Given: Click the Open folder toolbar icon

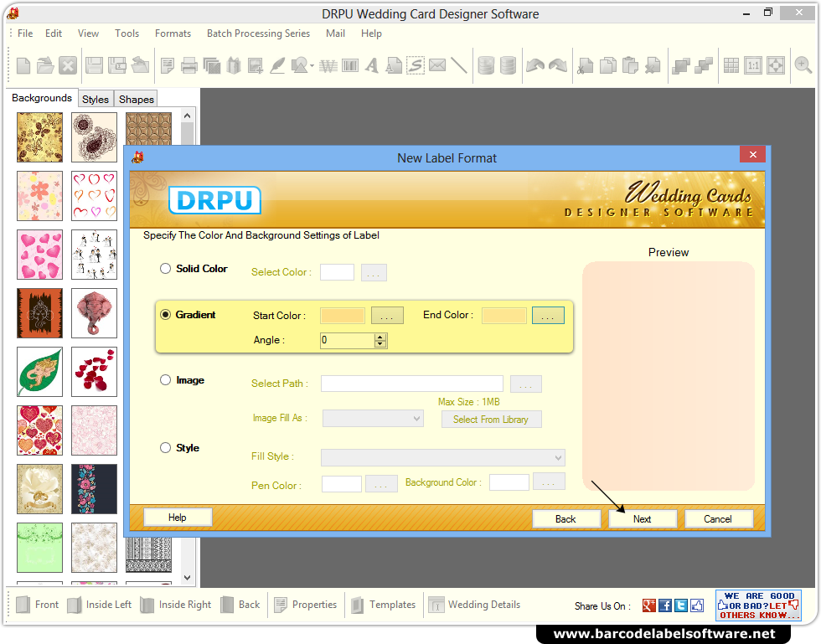Looking at the screenshot, I should click(45, 66).
